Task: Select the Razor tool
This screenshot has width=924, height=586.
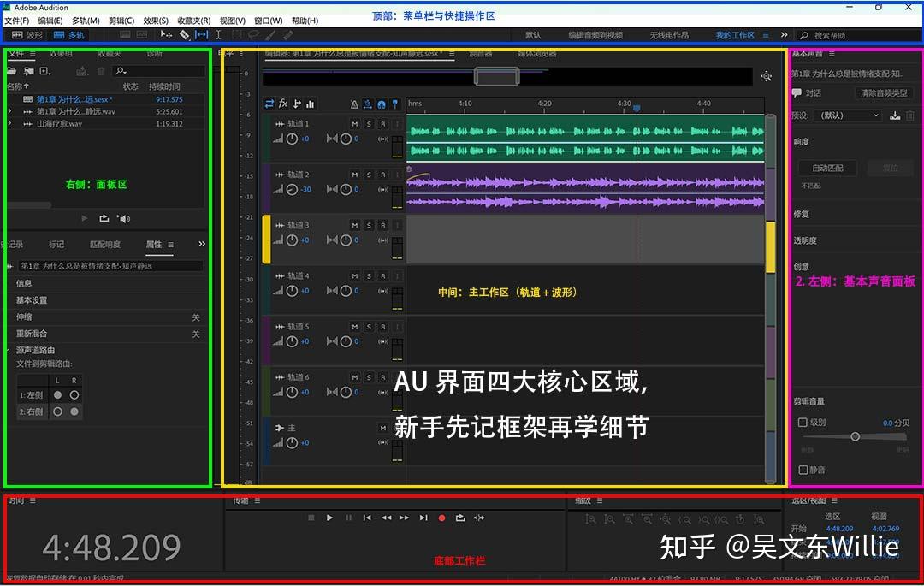Action: tap(185, 35)
